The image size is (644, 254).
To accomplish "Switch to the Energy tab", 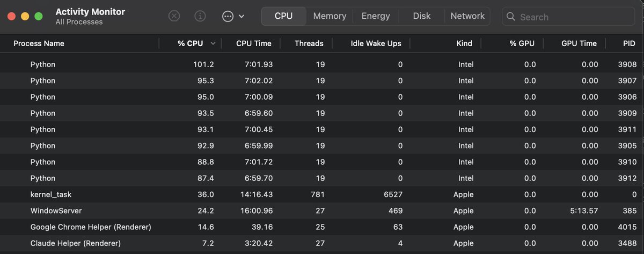I will coord(376,16).
